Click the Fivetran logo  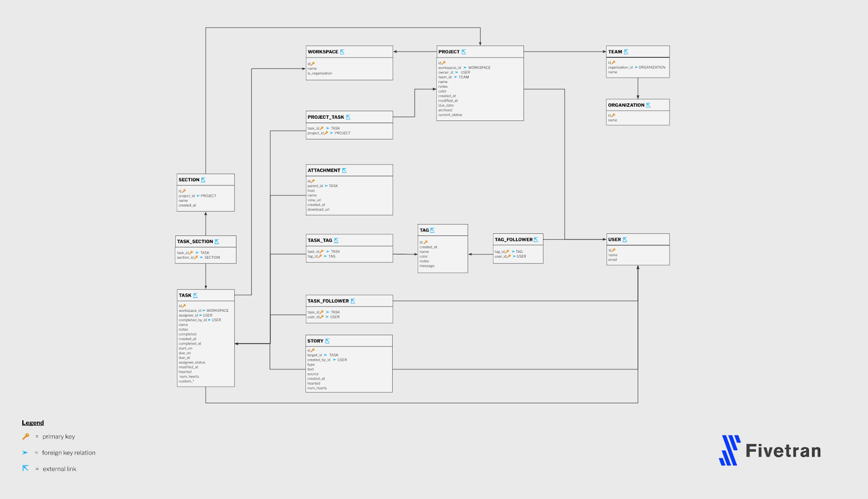tap(770, 450)
